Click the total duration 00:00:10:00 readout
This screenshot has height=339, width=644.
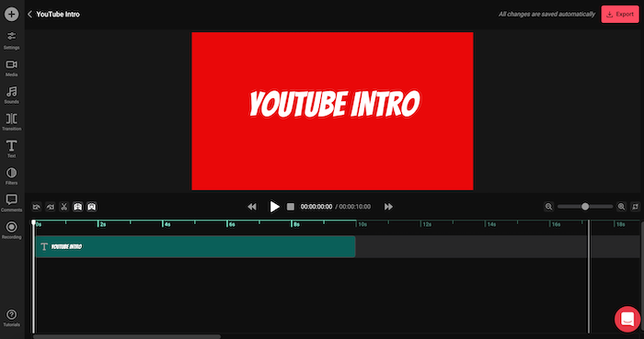tap(355, 207)
